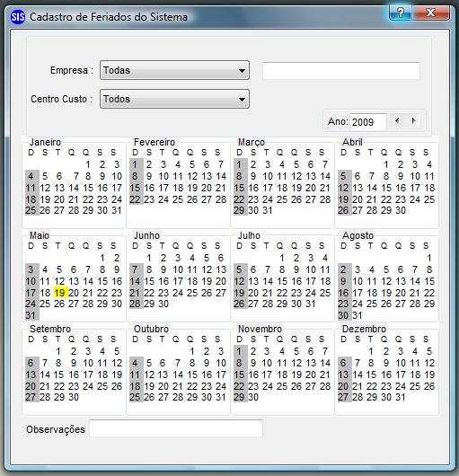Viewport: 459px width, 476px height.
Task: Click the Observações text field
Action: (x=176, y=428)
